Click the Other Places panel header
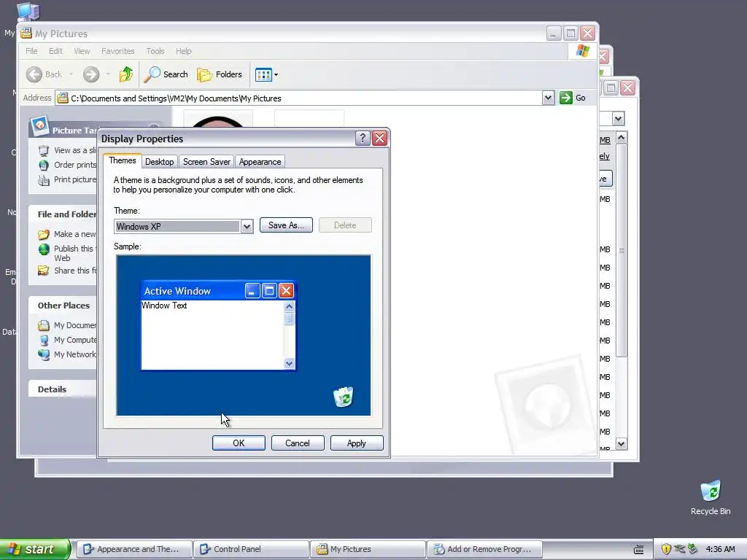 coord(62,306)
